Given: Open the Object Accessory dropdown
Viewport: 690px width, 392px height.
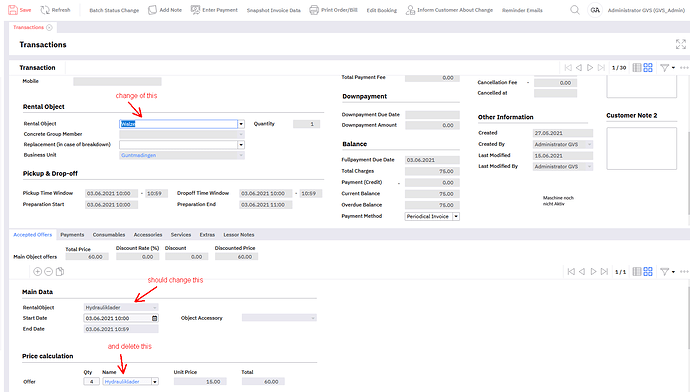Looking at the screenshot, I should (313, 318).
